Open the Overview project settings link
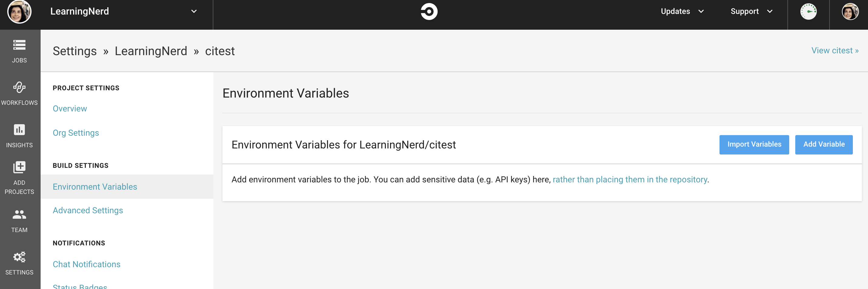The image size is (868, 289). pos(70,108)
